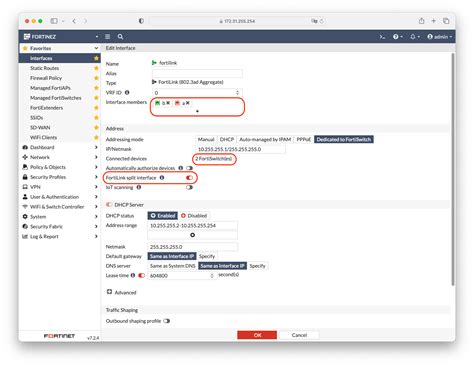Expand the Advanced section
474x366 pixels.
(x=121, y=292)
